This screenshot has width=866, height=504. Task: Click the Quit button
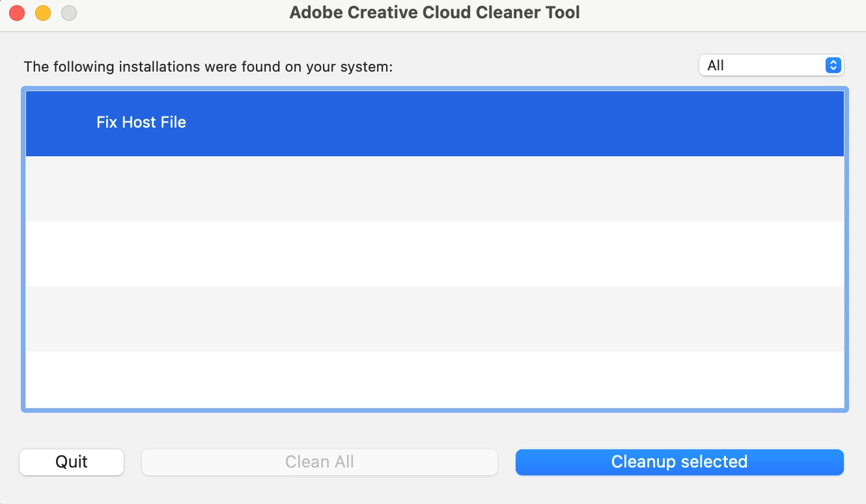click(72, 462)
